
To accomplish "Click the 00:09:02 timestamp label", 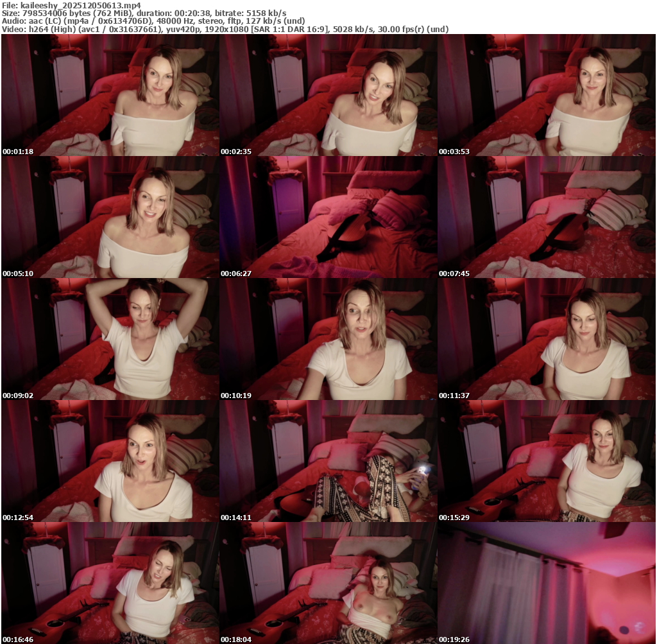I will pos(18,396).
